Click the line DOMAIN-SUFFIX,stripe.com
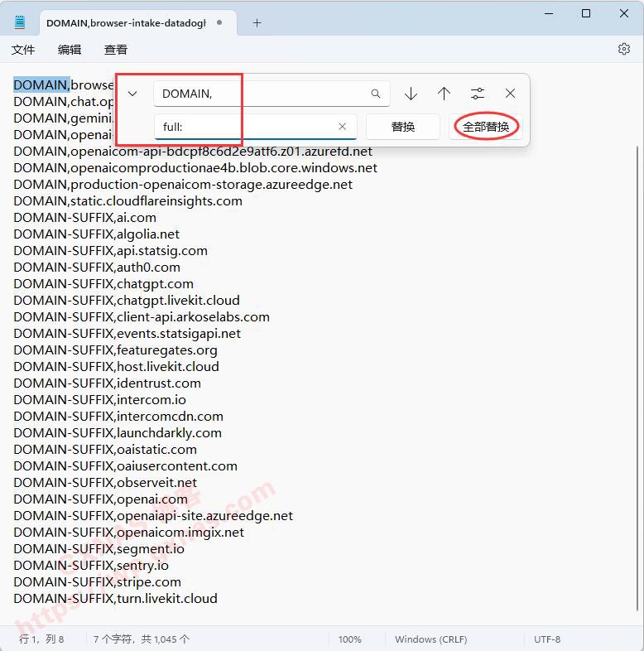Image resolution: width=644 pixels, height=651 pixels. coord(97,581)
